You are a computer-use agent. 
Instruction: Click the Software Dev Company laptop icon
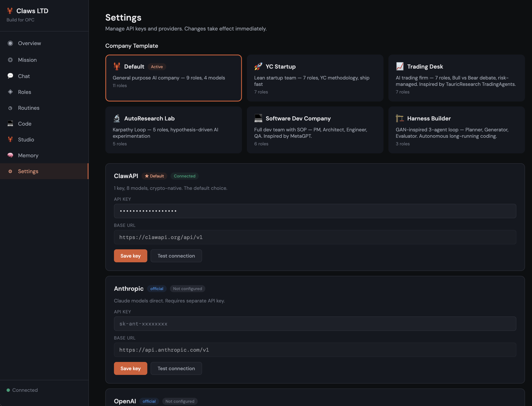pyautogui.click(x=258, y=118)
